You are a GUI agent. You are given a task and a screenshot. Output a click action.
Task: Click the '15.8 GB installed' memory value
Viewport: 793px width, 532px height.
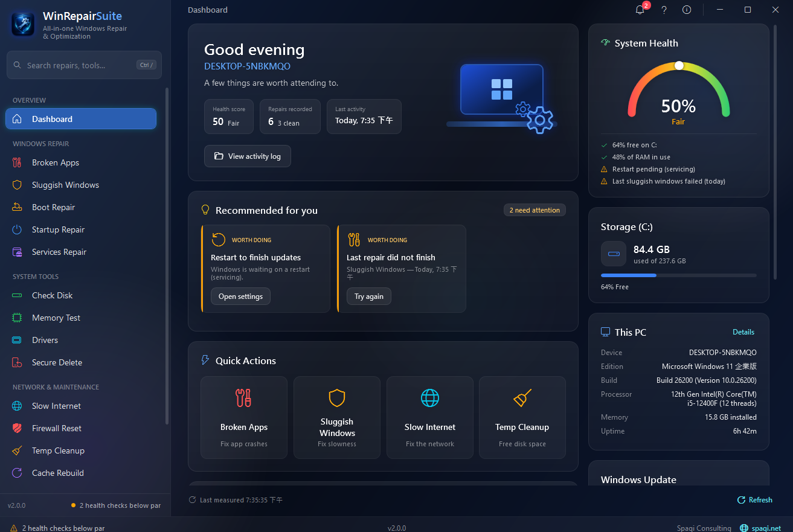coord(731,417)
